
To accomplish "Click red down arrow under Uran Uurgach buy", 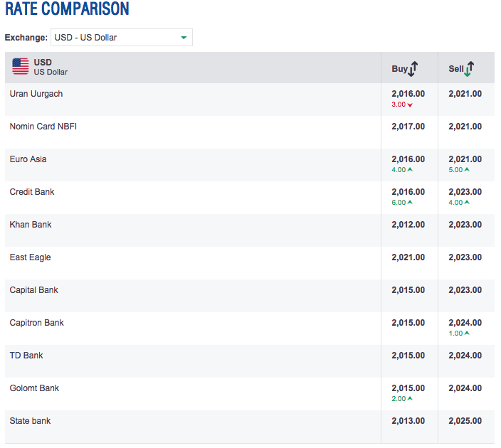I will click(410, 105).
